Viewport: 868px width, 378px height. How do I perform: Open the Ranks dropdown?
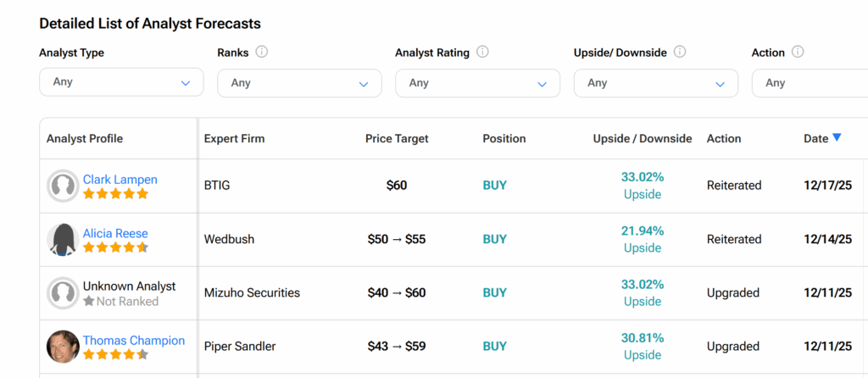[x=299, y=83]
